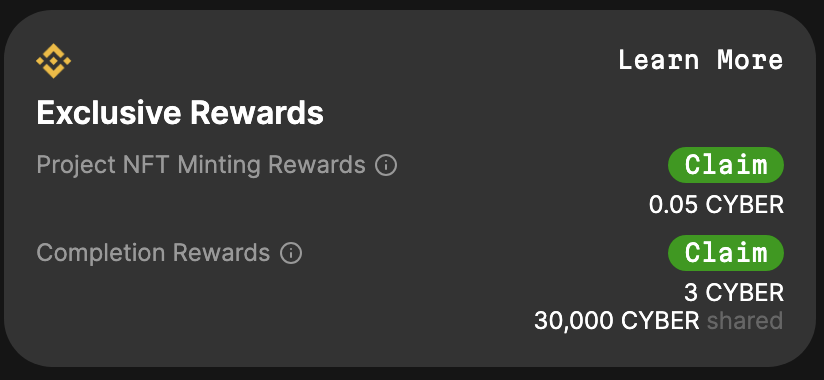Select the Project NFT Minting Rewards label
Viewport: 824px width, 380px height.
click(201, 165)
